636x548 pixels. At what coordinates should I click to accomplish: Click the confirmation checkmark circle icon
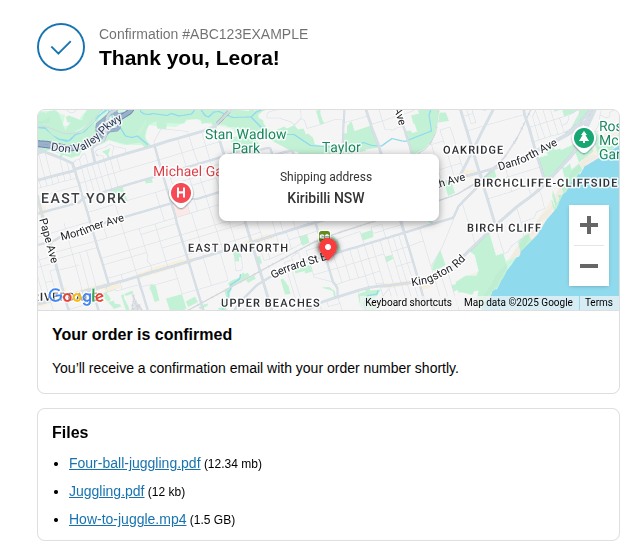(x=61, y=47)
